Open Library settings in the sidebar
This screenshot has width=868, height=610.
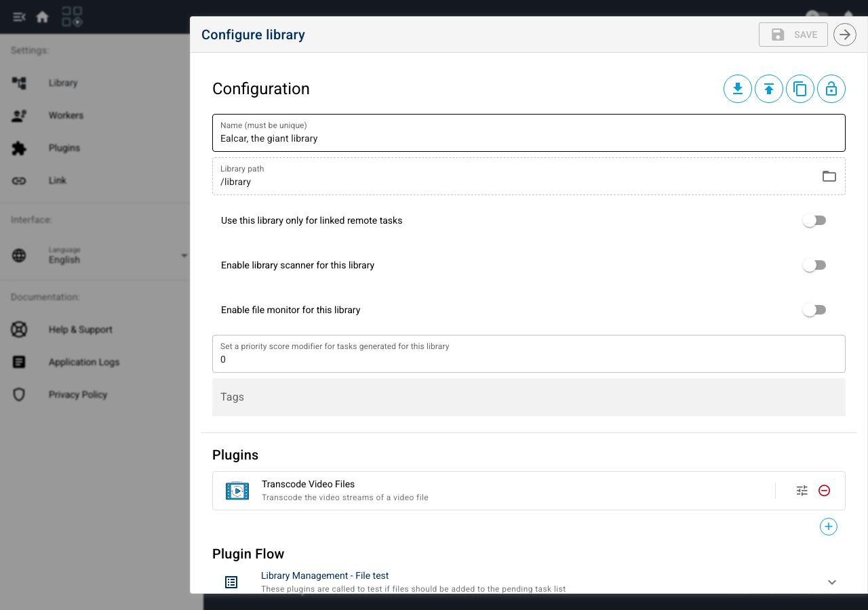[95, 83]
